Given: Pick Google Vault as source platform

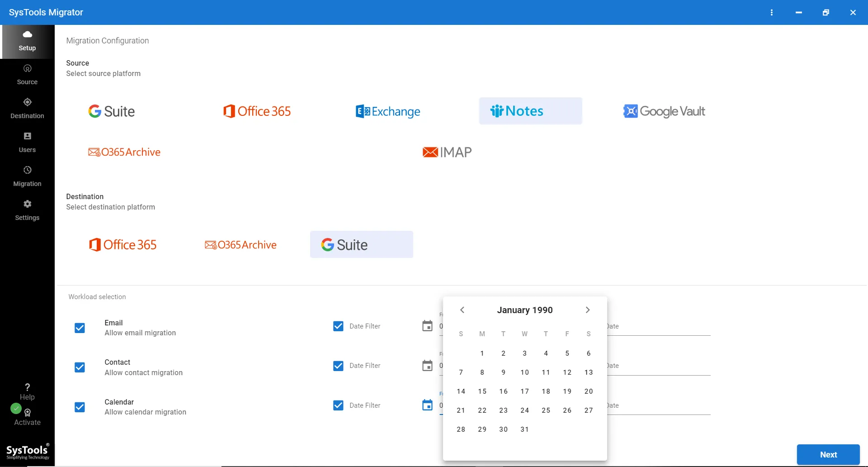Looking at the screenshot, I should pyautogui.click(x=664, y=111).
